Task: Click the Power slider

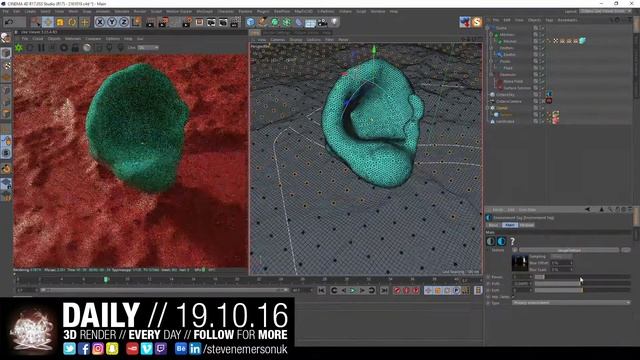Action: pyautogui.click(x=582, y=277)
